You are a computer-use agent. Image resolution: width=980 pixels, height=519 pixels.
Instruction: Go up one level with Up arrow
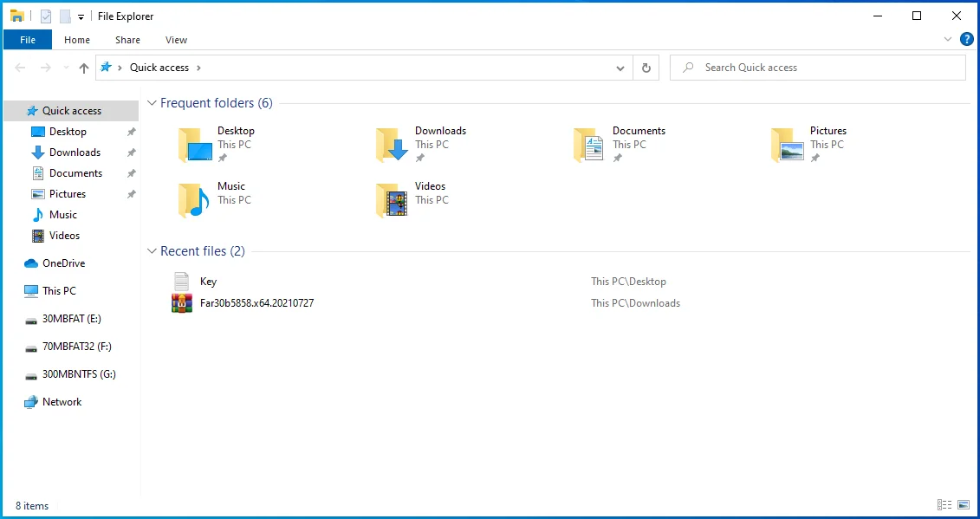84,68
